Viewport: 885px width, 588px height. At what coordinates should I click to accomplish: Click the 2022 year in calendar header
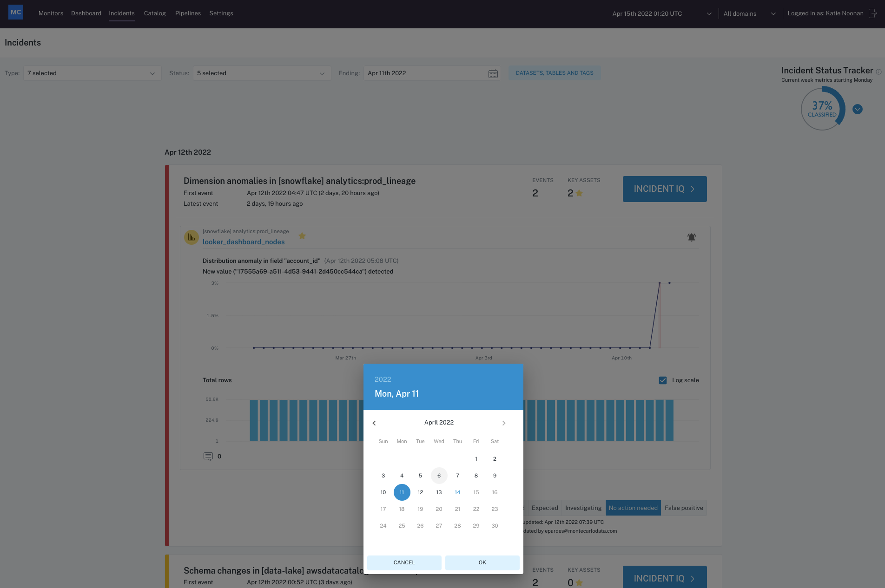(383, 379)
